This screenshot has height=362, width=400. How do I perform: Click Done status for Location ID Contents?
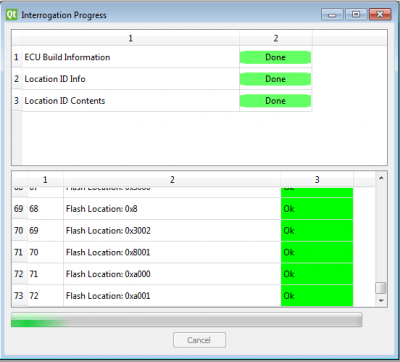pyautogui.click(x=275, y=101)
